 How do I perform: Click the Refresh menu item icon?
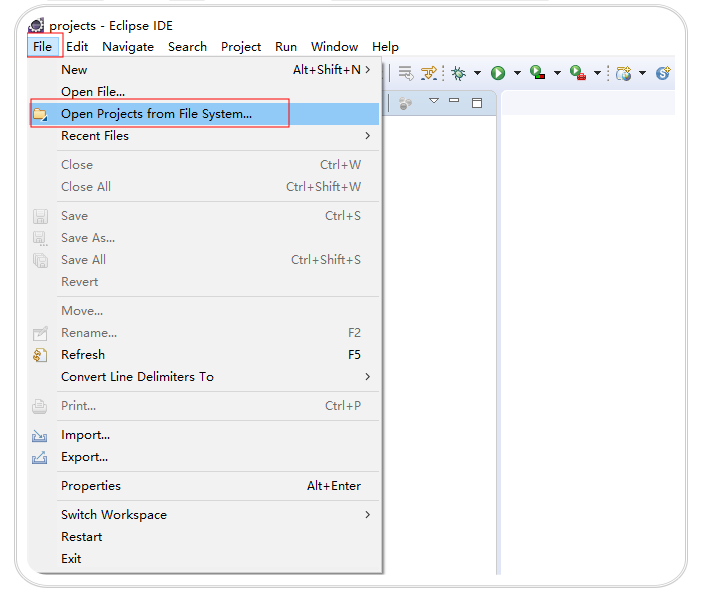pos(40,355)
